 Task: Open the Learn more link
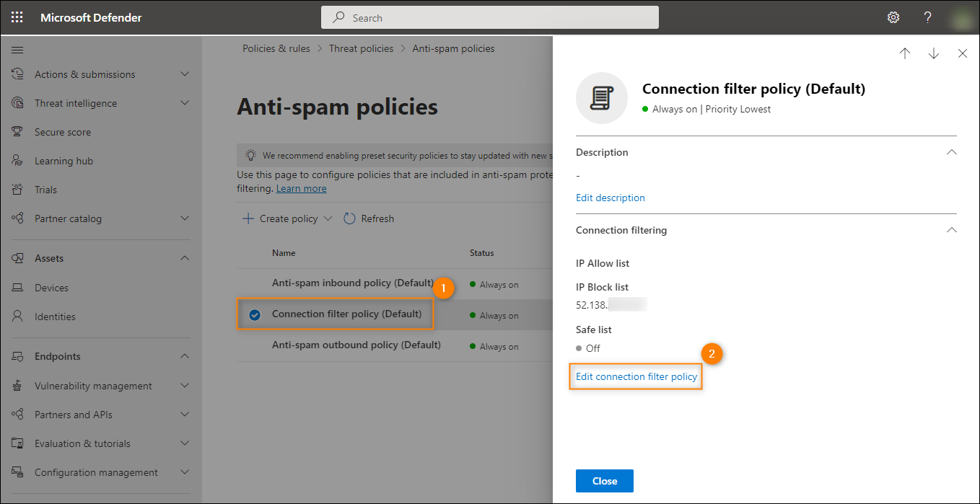tap(301, 187)
